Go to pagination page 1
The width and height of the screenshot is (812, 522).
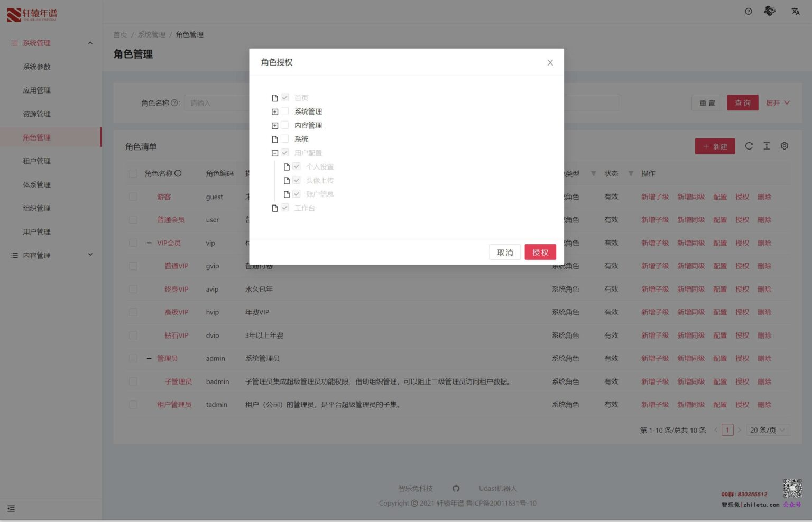[727, 430]
